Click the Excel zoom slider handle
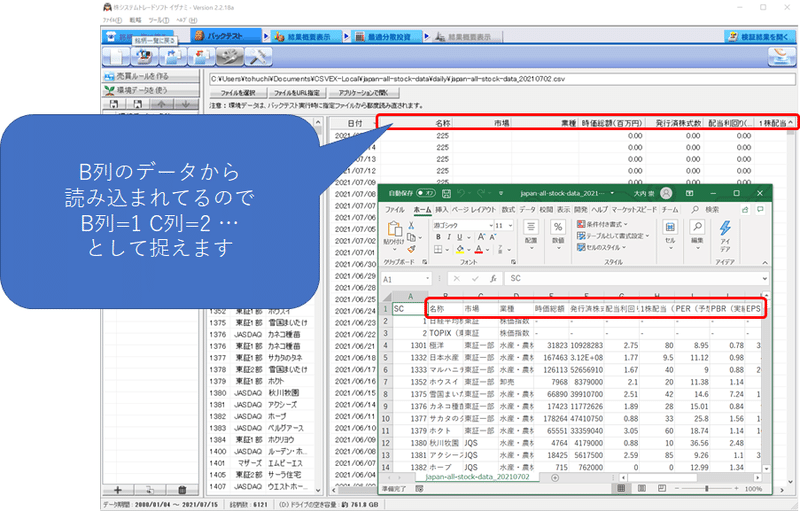This screenshot has width=800, height=511. (707, 489)
